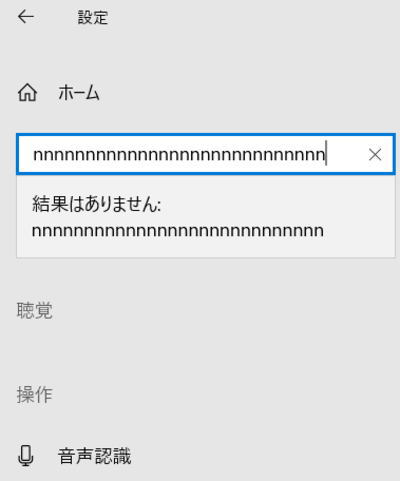This screenshot has height=481, width=400.
Task: Click the 操作 section header
Action: [x=35, y=395]
